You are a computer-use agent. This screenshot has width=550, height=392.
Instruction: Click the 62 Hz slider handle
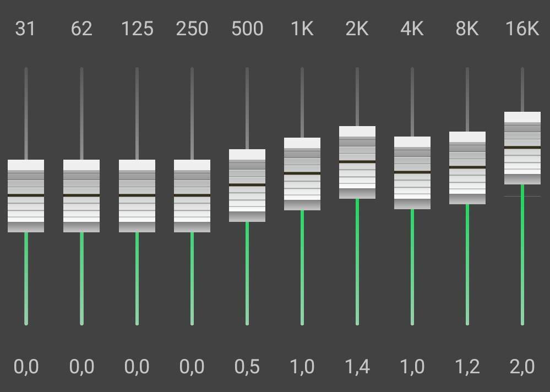click(81, 195)
